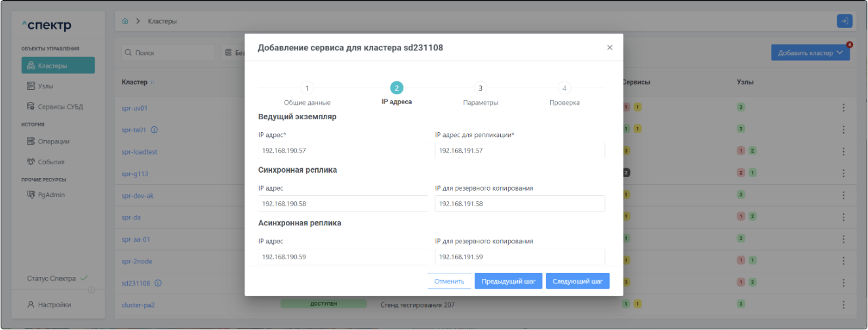Open three-dot menu for spr-uv01 row
The height and width of the screenshot is (330, 868).
[x=843, y=108]
